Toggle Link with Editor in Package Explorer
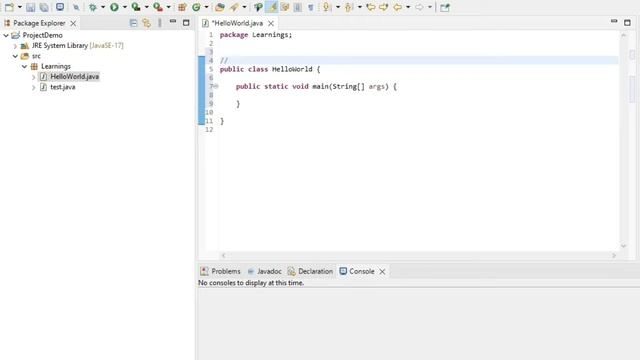 [146, 23]
